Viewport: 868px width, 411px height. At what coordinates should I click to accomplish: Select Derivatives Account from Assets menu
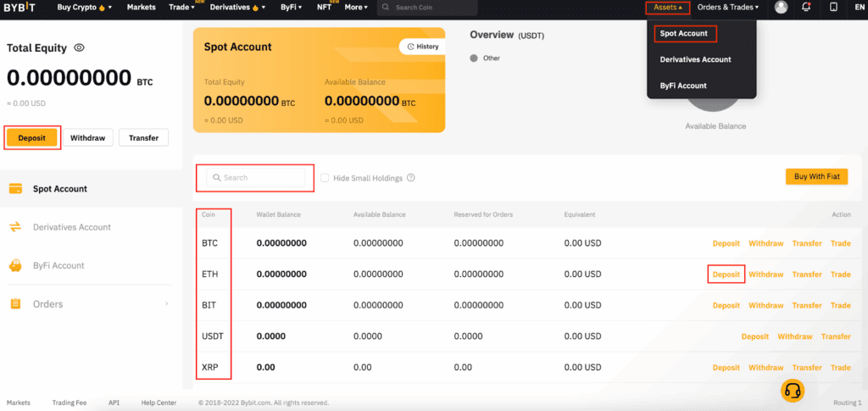pyautogui.click(x=695, y=59)
